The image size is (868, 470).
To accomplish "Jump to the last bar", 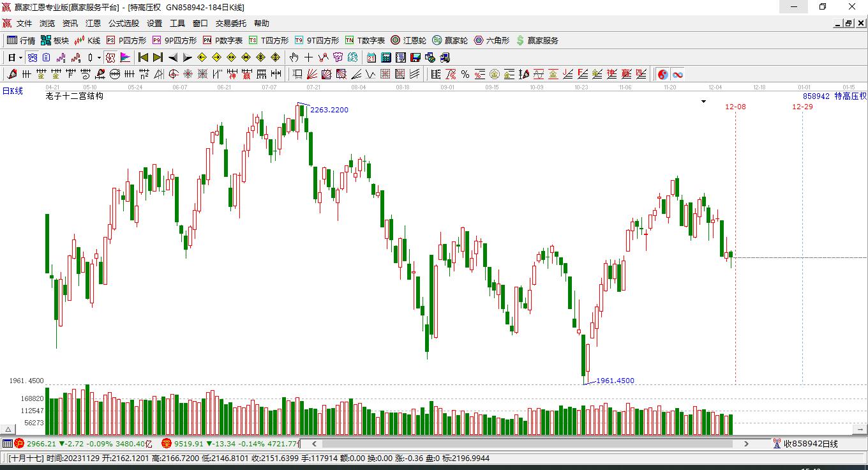I will (158, 57).
